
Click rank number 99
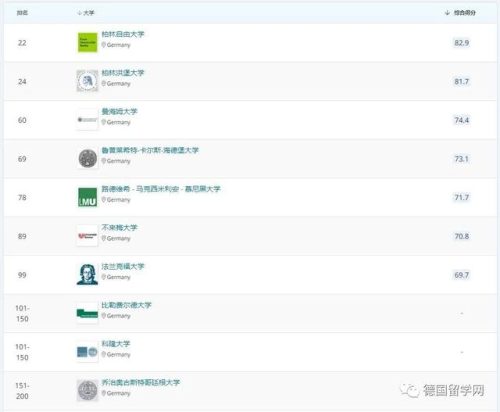[22, 275]
